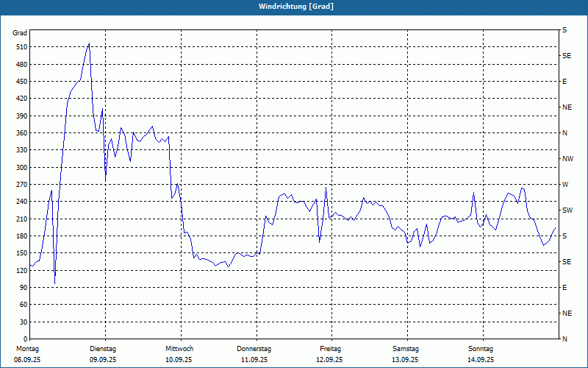
Task: Click the 10.09.25 date label
Action: pyautogui.click(x=179, y=360)
